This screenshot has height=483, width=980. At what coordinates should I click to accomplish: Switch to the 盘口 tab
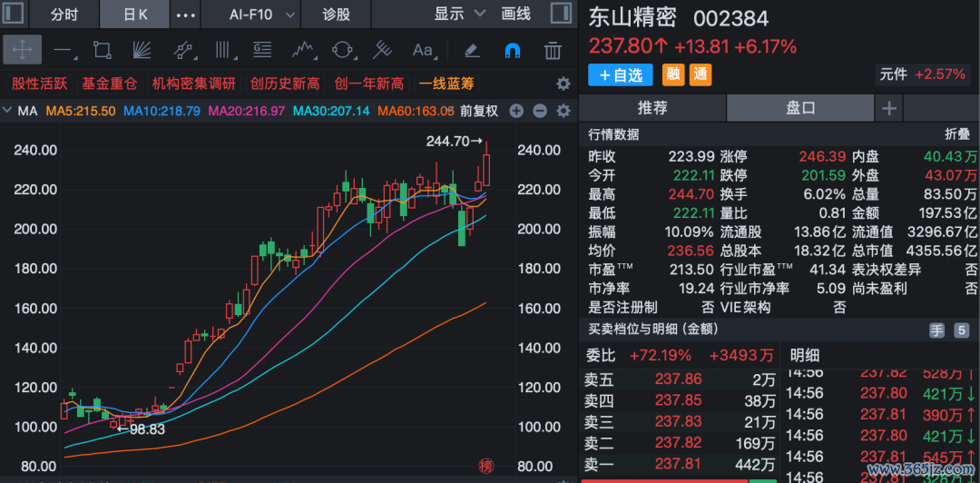point(800,108)
